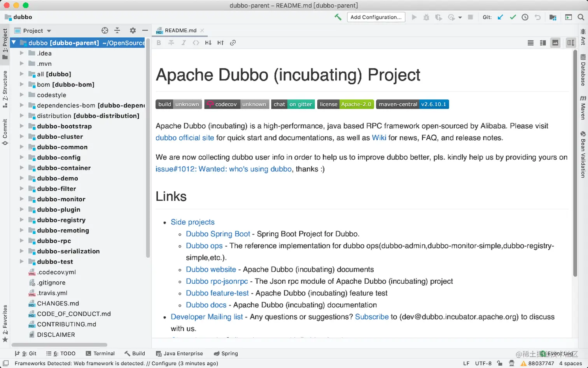
Task: Expand the dubbo-common module
Action: 22,147
